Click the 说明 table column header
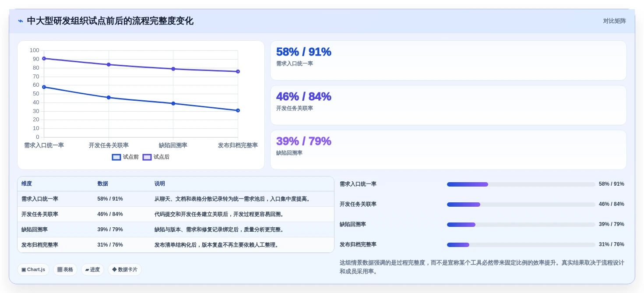644x293 pixels. [159, 184]
